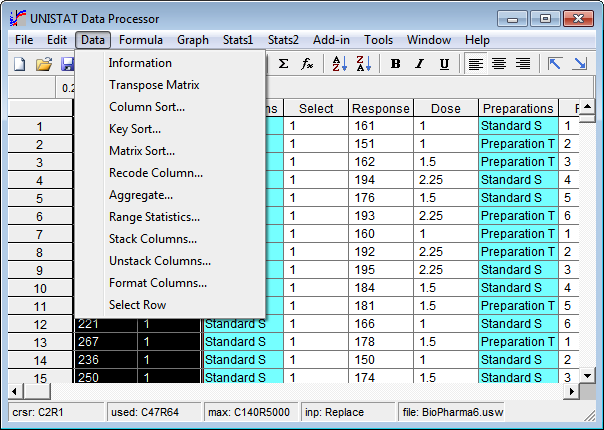The height and width of the screenshot is (430, 604).
Task: Click the 'max: C140R5000' status entry
Action: (251, 412)
